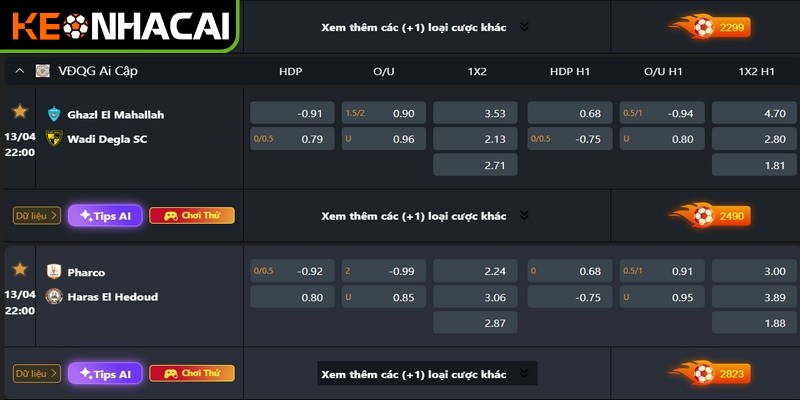Select the 1X2 column header
Screen dimensions: 800x400
477,71
